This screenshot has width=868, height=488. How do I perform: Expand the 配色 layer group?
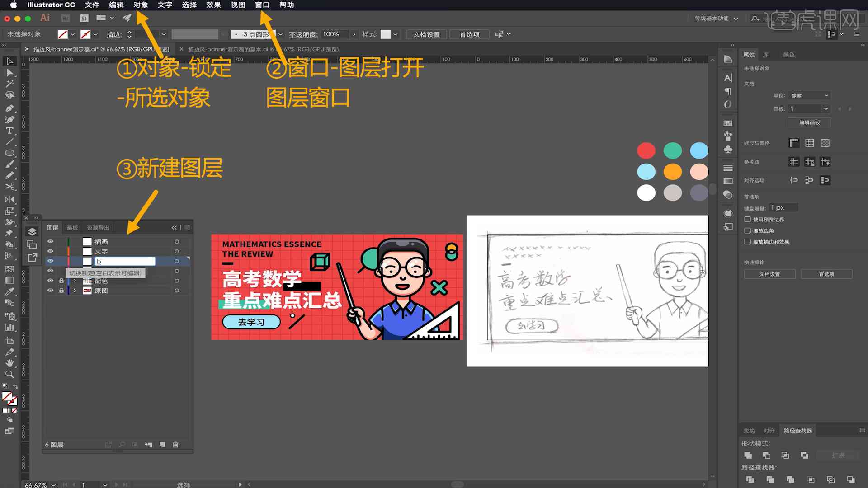click(x=74, y=281)
